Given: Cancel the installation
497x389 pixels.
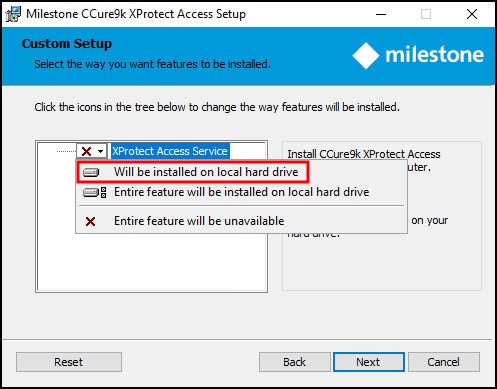Looking at the screenshot, I should (x=444, y=362).
